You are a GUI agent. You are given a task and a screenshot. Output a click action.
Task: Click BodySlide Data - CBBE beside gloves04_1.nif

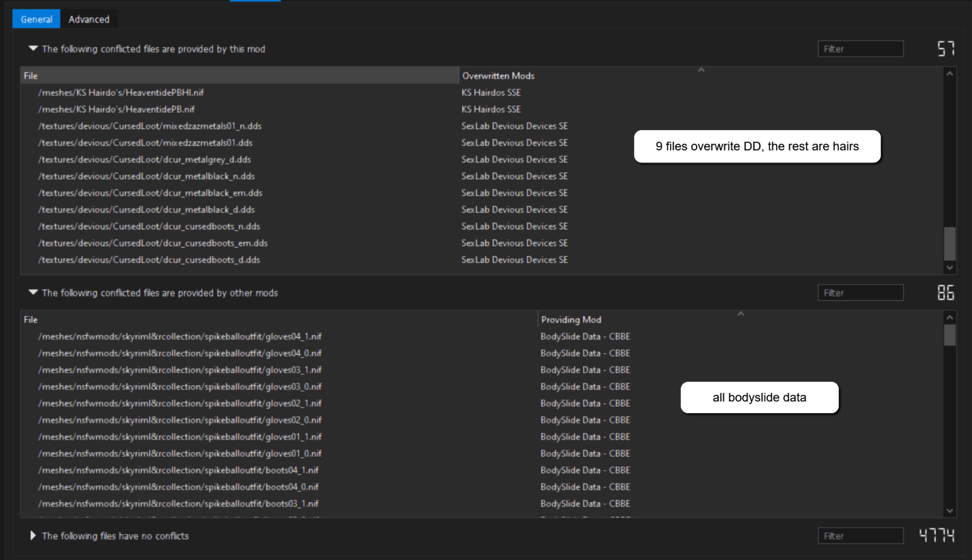(585, 337)
